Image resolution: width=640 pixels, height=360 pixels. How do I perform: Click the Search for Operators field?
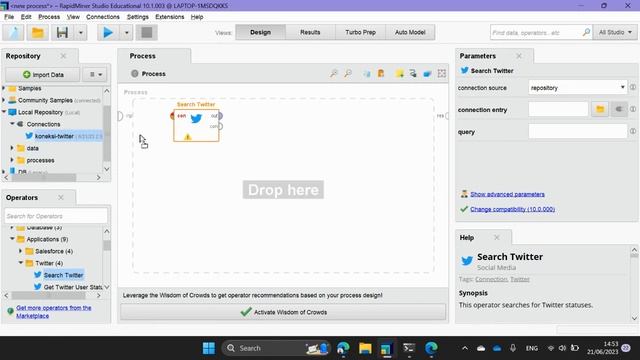pyautogui.click(x=56, y=216)
